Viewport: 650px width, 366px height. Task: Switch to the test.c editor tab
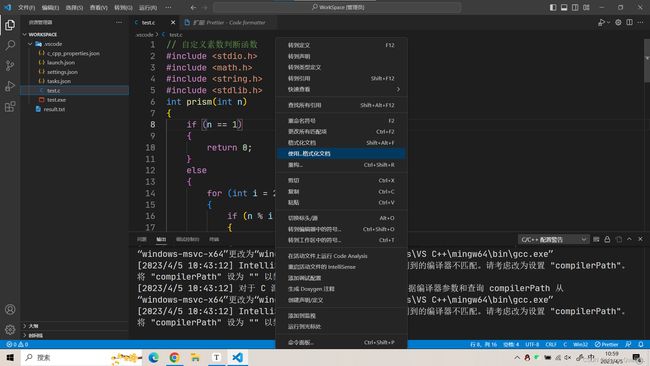(149, 22)
